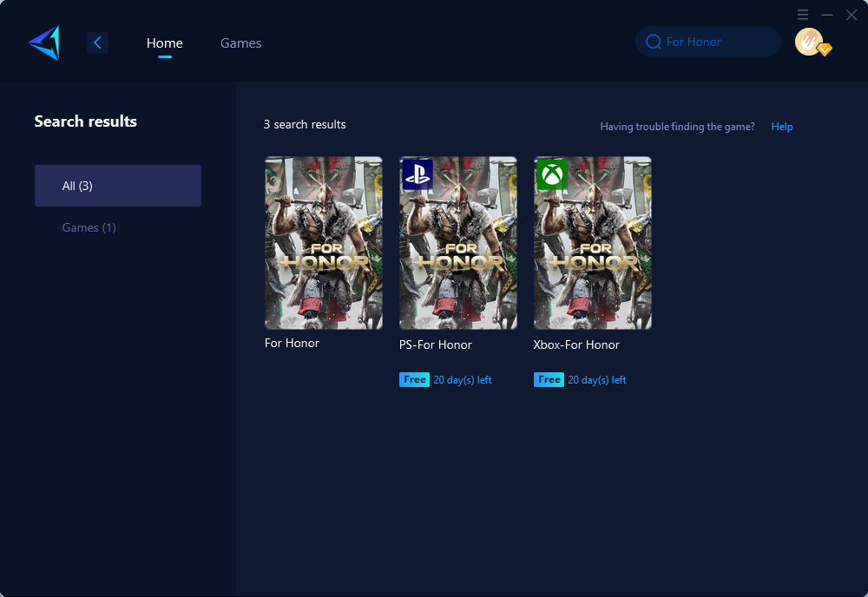Screen dimensions: 868x597
Task: Go back using the arrow button
Action: [97, 43]
